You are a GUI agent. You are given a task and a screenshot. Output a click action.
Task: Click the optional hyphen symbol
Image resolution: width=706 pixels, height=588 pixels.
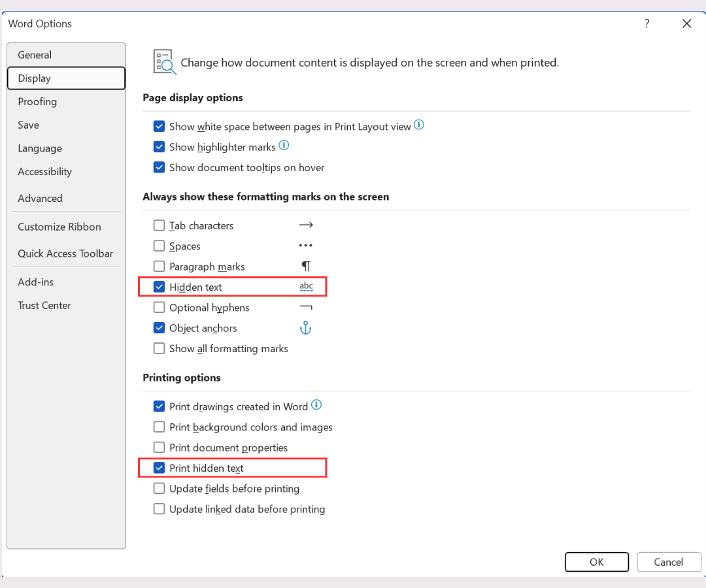(306, 307)
